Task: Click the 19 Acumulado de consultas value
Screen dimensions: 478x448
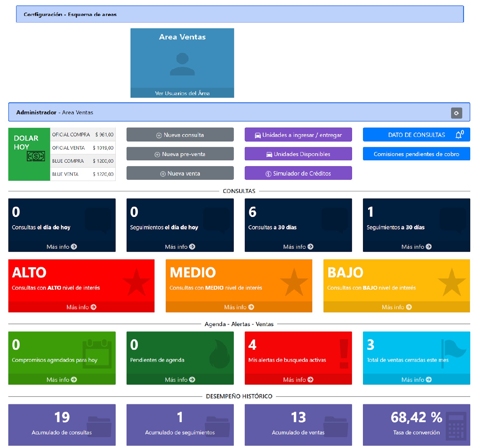Action: click(x=62, y=417)
